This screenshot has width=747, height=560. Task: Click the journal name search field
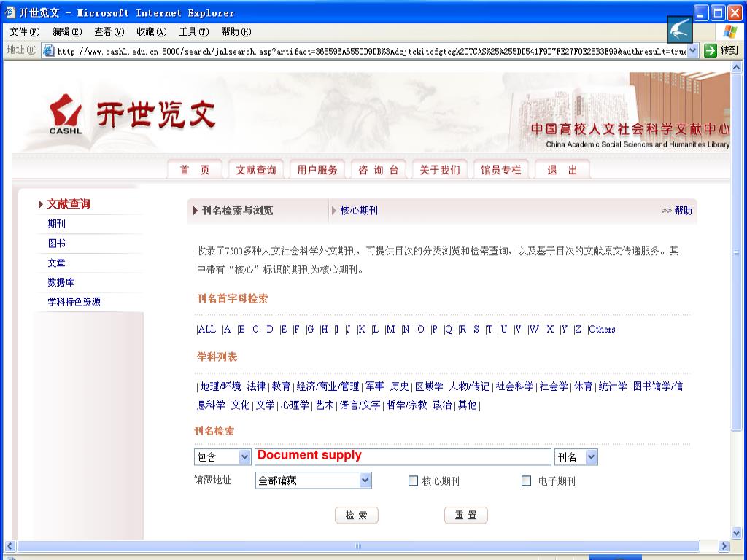click(403, 456)
